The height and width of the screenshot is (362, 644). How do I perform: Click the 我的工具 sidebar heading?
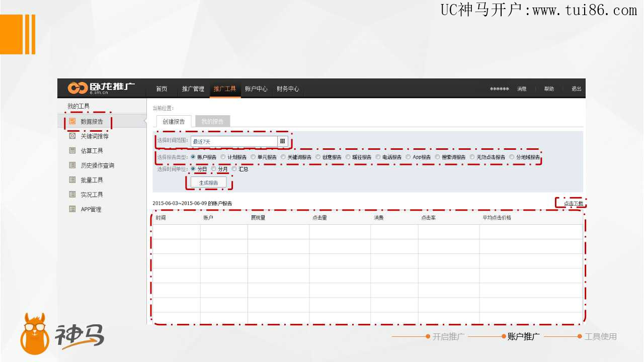pos(78,106)
